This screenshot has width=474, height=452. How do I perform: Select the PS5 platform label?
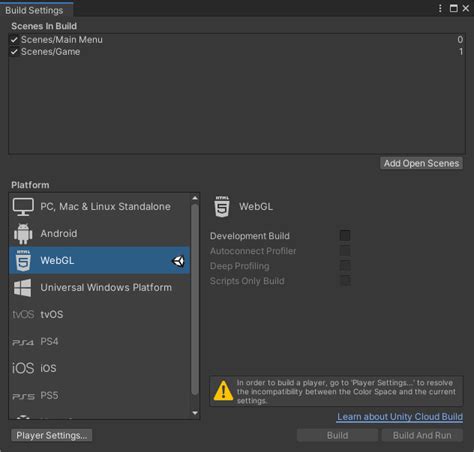pos(49,396)
